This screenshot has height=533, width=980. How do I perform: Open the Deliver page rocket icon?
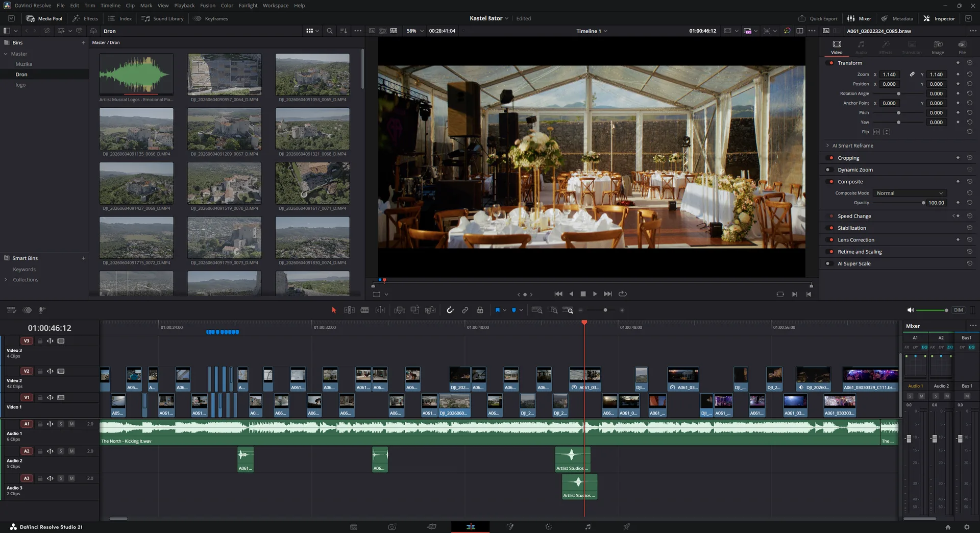point(627,527)
